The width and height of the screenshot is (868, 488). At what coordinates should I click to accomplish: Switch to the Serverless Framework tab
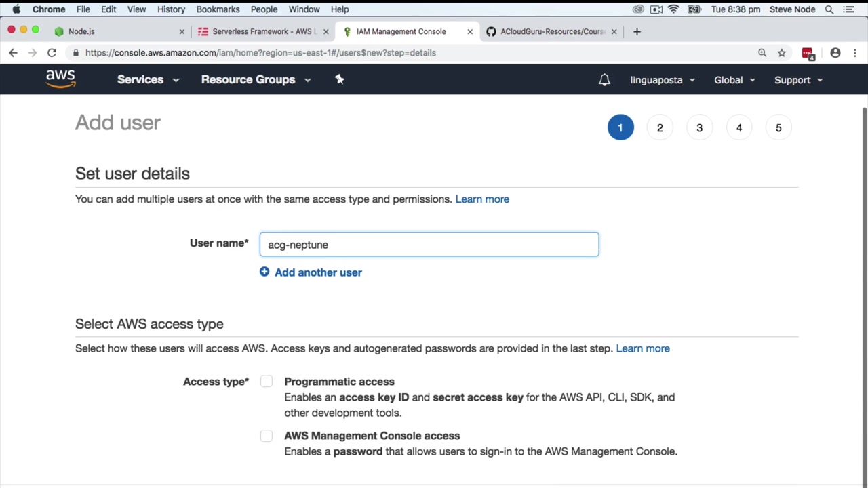tap(261, 31)
